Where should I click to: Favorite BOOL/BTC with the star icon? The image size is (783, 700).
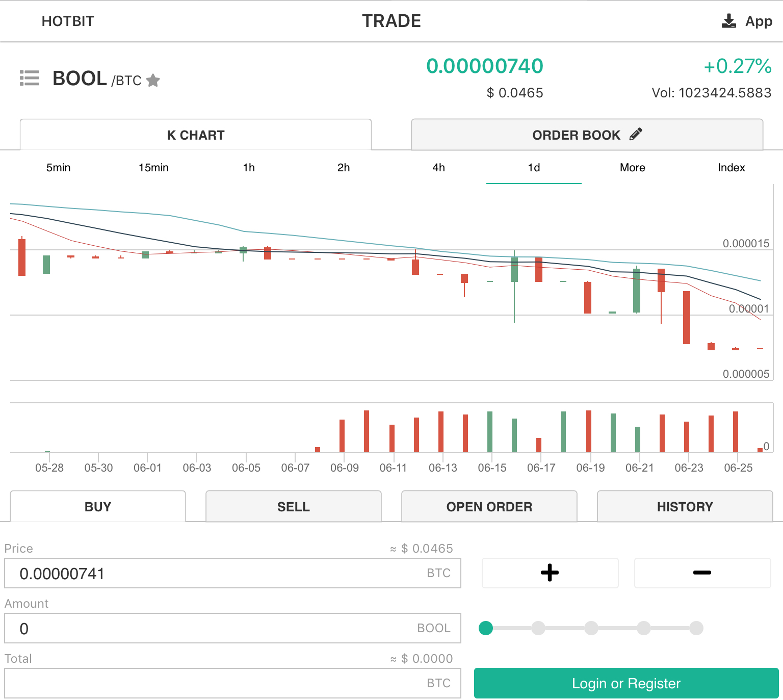[153, 81]
